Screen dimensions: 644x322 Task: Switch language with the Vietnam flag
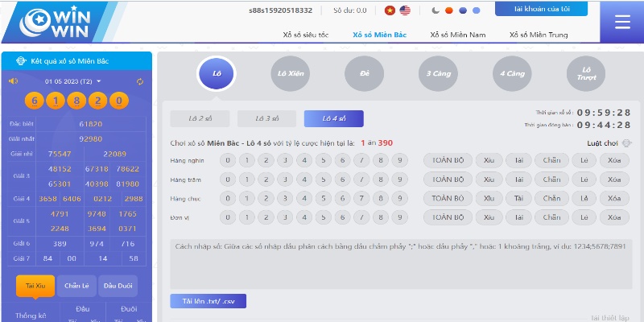390,10
